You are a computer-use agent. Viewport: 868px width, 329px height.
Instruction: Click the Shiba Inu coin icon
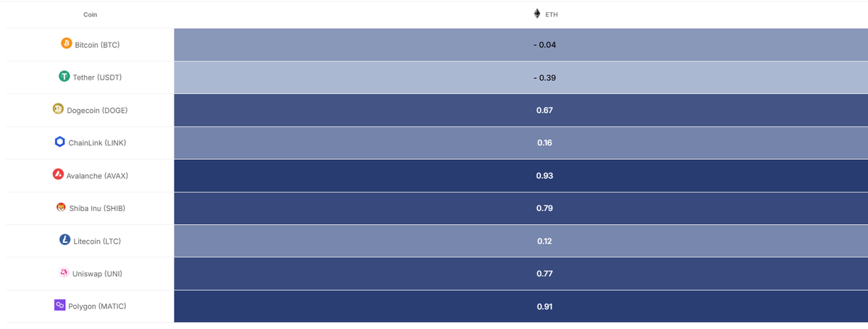(x=61, y=208)
